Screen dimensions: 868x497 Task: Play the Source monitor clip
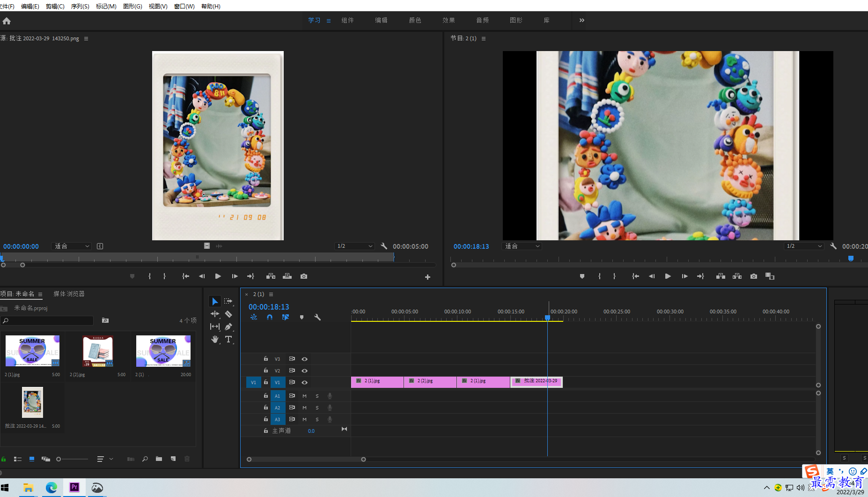click(218, 276)
